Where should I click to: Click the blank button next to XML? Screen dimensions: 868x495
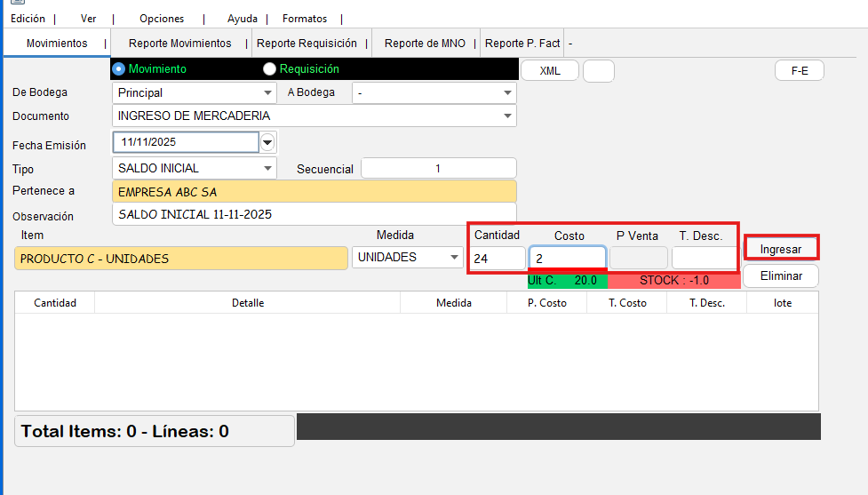(598, 71)
